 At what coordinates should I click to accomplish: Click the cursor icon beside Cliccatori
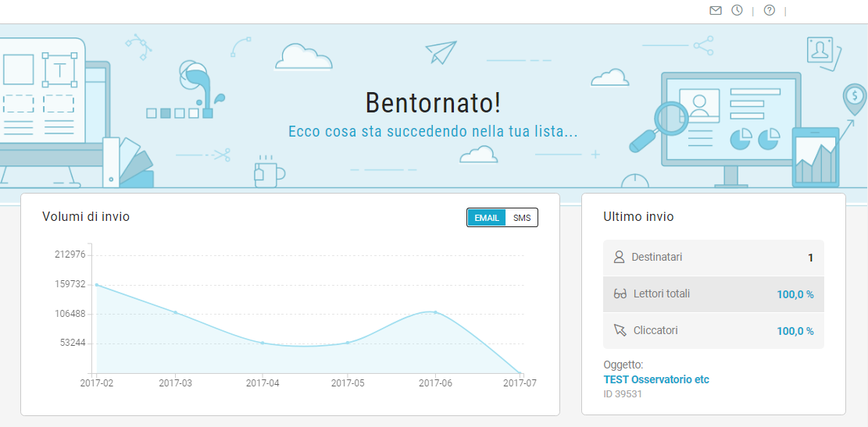click(620, 331)
